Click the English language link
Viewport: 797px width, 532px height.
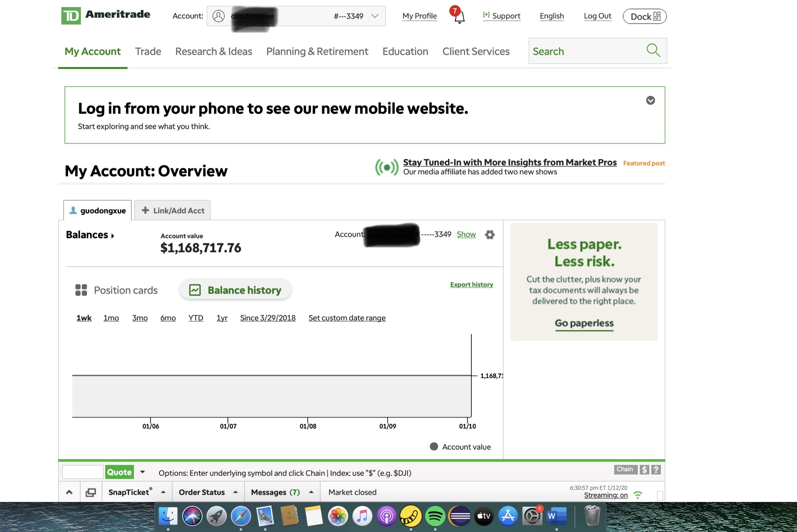tap(552, 16)
